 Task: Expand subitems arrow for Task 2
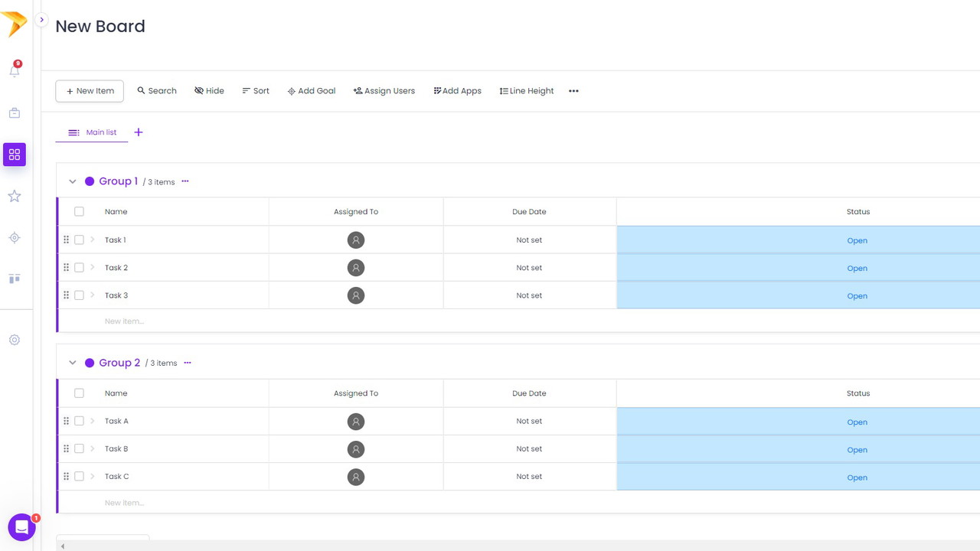[x=93, y=268]
